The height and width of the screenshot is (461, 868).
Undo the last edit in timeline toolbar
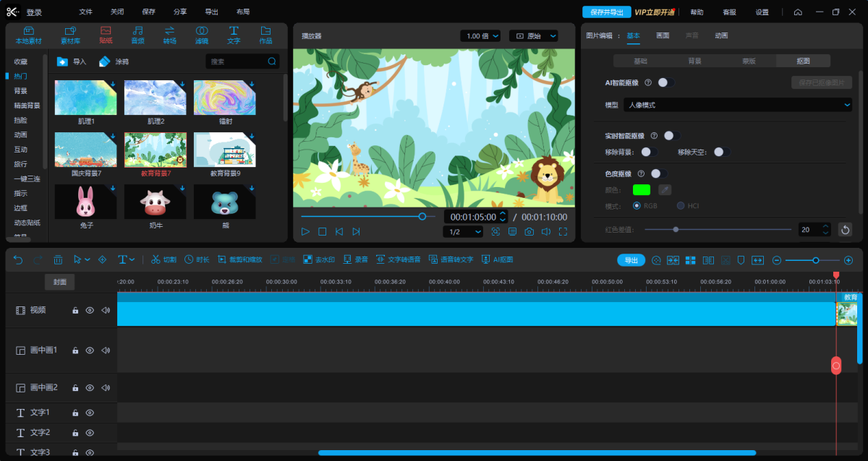point(18,259)
